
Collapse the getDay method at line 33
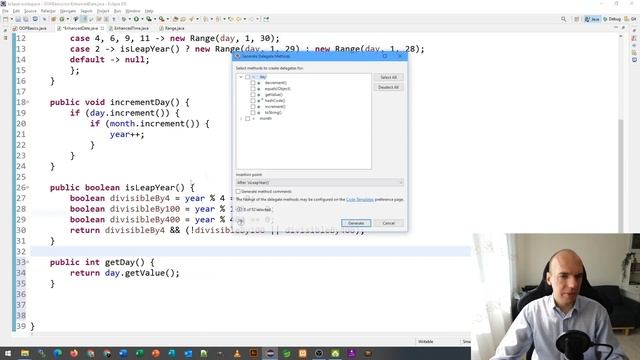pos(28,262)
